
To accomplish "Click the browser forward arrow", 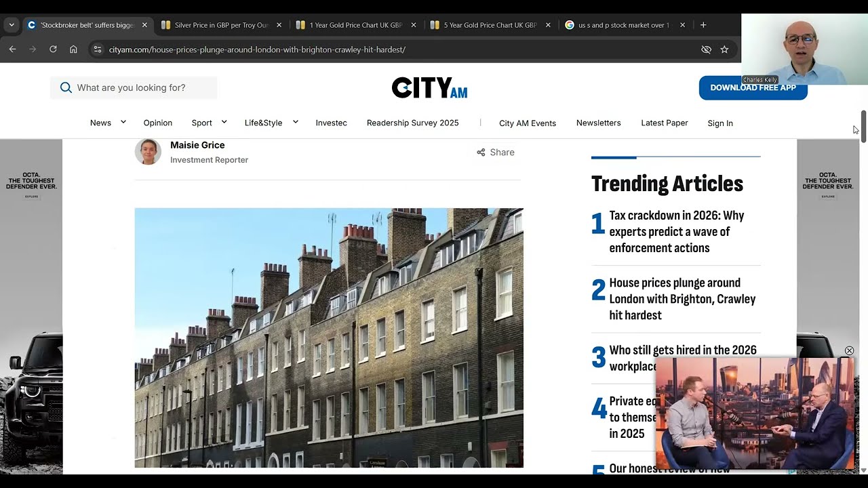I will point(33,49).
